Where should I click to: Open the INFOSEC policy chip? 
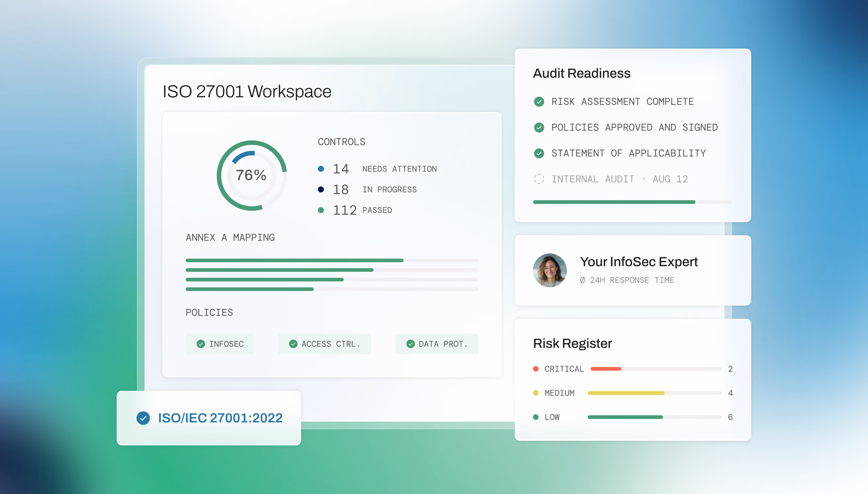pyautogui.click(x=220, y=344)
